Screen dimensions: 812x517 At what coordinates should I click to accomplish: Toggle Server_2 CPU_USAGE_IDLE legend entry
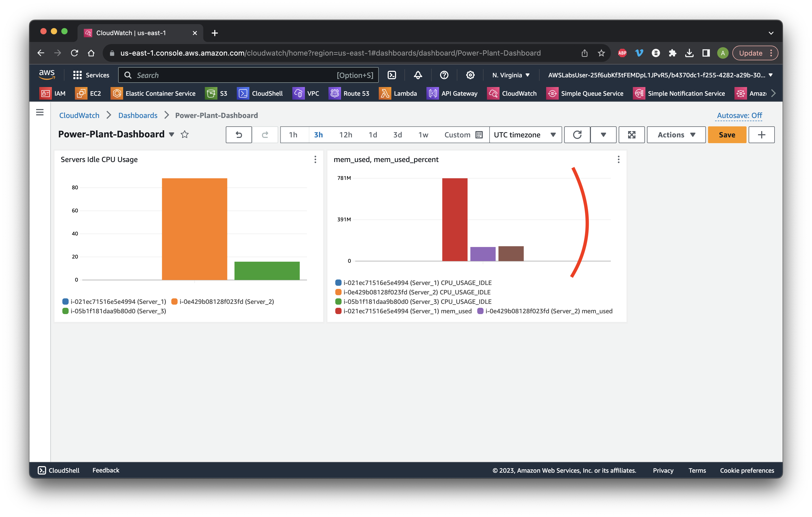(x=413, y=292)
